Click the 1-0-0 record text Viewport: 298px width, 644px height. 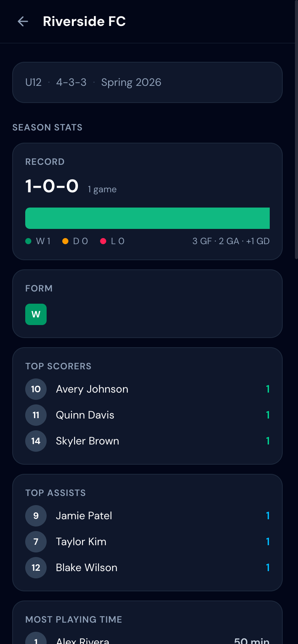click(x=52, y=186)
